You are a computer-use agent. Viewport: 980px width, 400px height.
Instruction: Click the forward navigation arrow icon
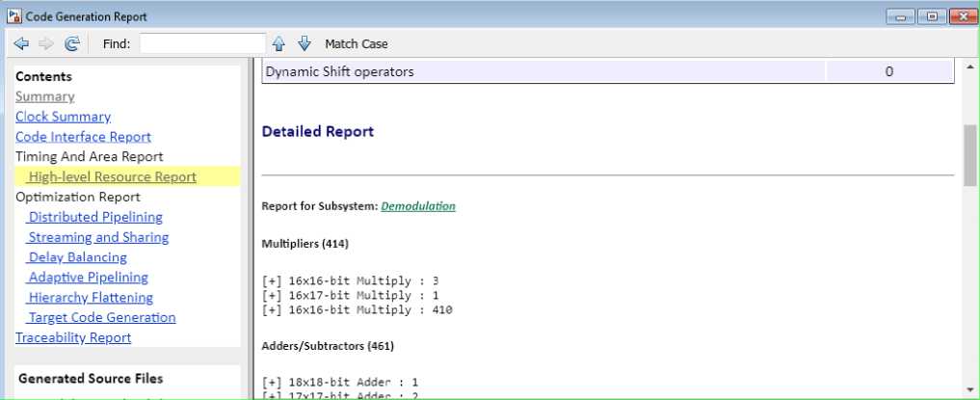[x=45, y=43]
